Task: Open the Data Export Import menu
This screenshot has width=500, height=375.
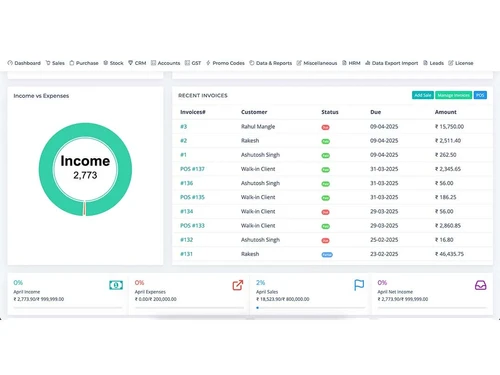Action: [391, 63]
